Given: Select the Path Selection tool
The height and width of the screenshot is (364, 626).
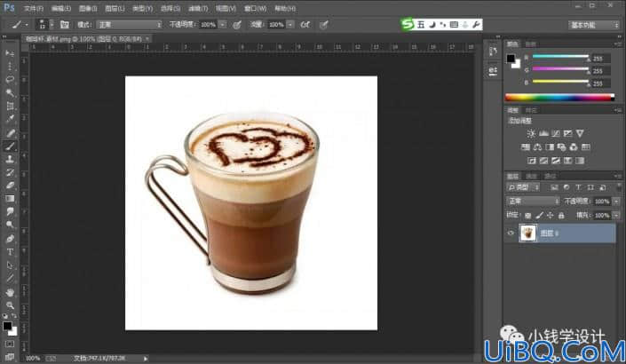Looking at the screenshot, I should 10,265.
